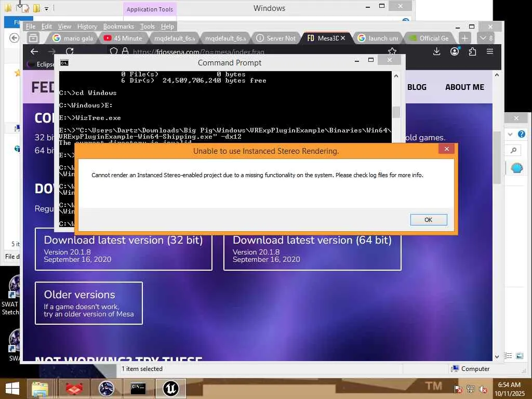The height and width of the screenshot is (399, 532).
Task: Click the Command Prompt title bar icon
Action: [x=64, y=63]
